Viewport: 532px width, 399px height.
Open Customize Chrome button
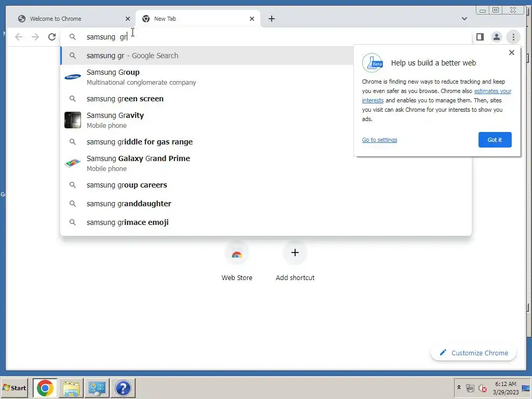[x=474, y=353]
